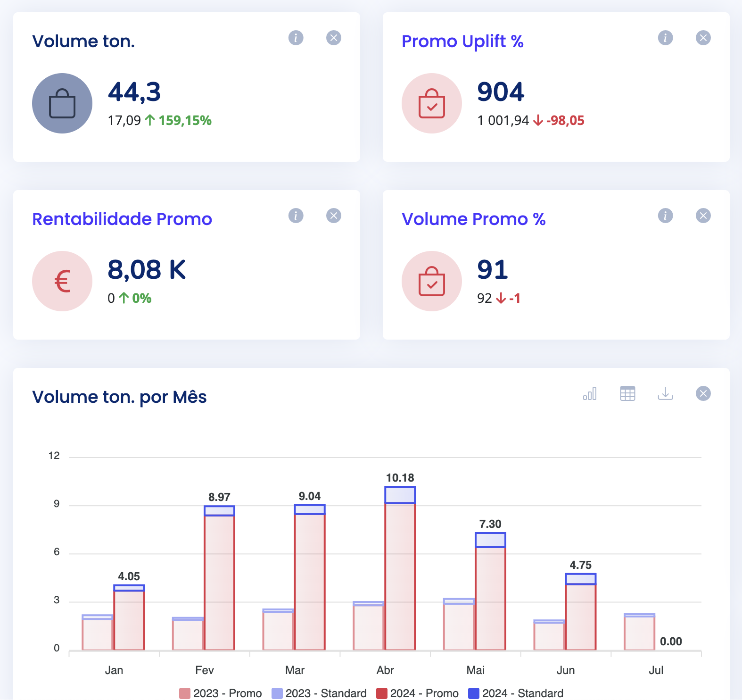
Task: Select the 2024 bar for Fev labeled 8.97
Action: pos(219,578)
